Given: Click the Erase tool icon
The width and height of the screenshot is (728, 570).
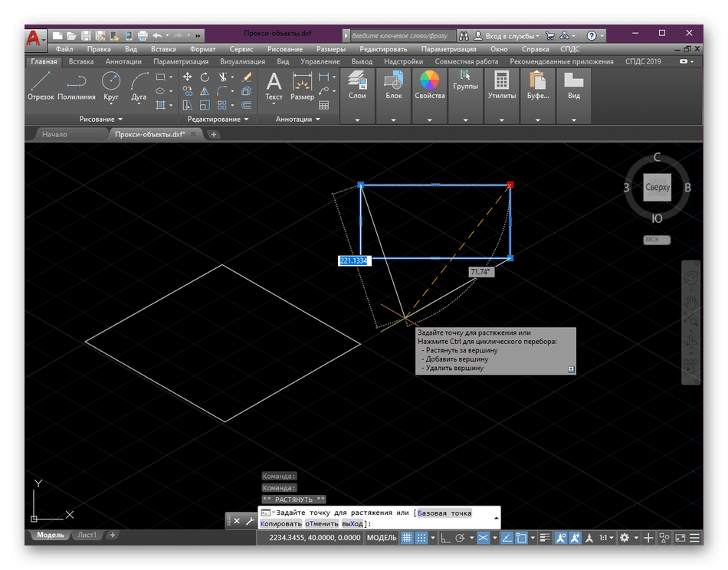Looking at the screenshot, I should click(247, 77).
